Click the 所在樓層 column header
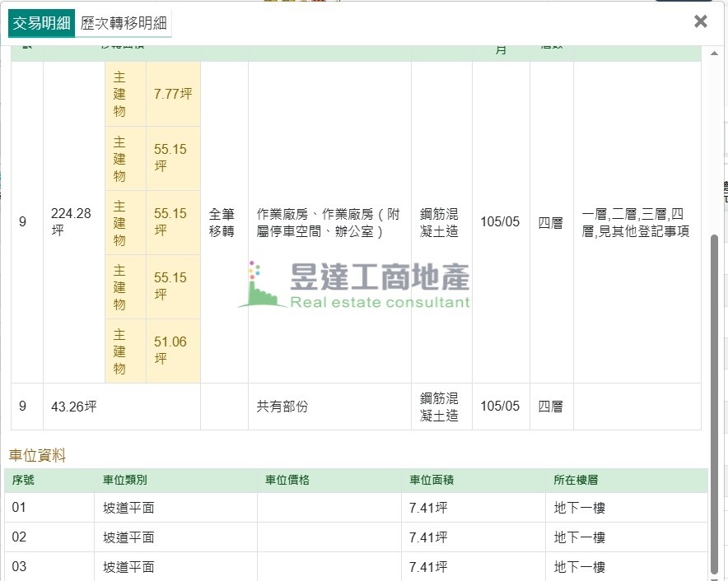The height and width of the screenshot is (581, 728). tap(576, 480)
